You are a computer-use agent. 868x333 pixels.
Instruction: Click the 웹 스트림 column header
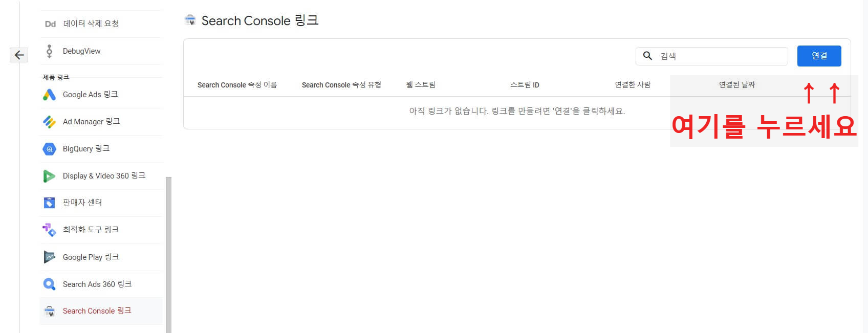pos(421,85)
